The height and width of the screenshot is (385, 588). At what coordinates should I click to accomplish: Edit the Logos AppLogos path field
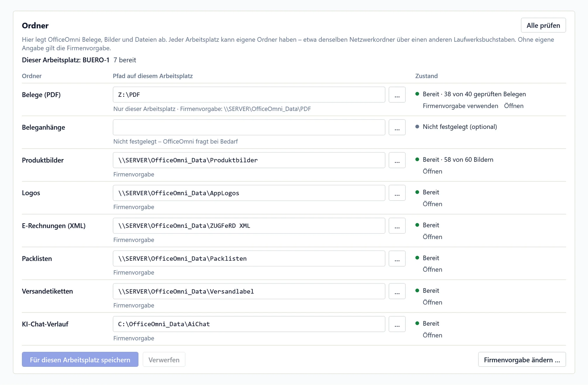pyautogui.click(x=249, y=193)
